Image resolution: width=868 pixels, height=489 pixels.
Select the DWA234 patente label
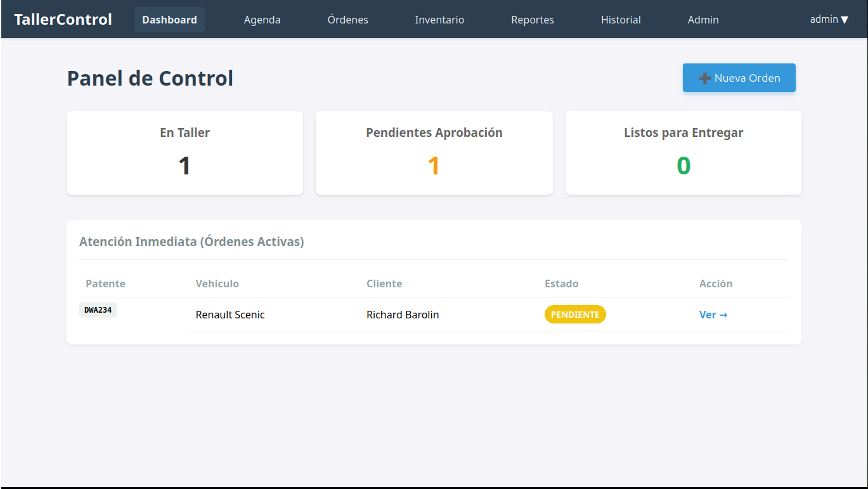[98, 310]
